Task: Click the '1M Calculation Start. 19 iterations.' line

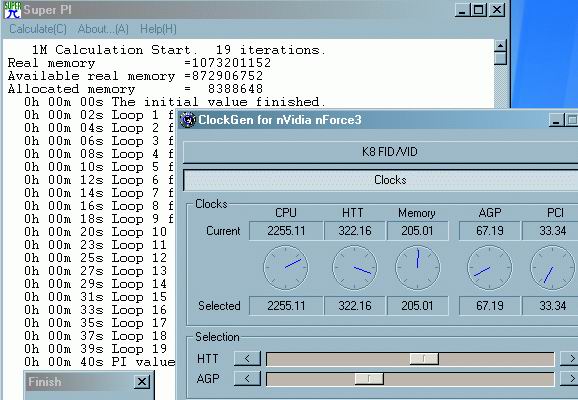Action: (x=179, y=50)
